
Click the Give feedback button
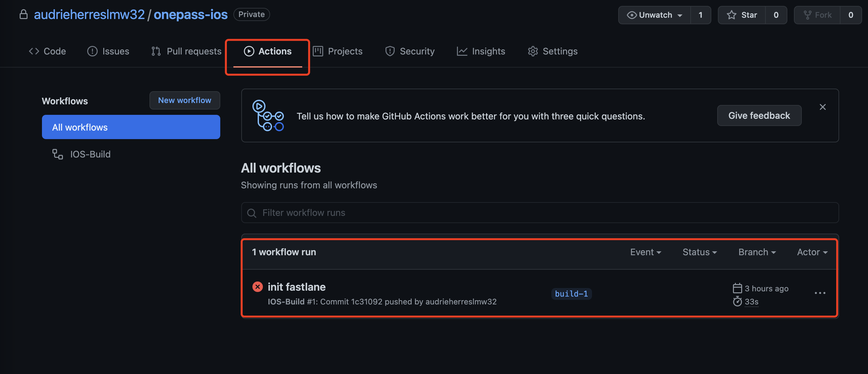click(x=759, y=115)
